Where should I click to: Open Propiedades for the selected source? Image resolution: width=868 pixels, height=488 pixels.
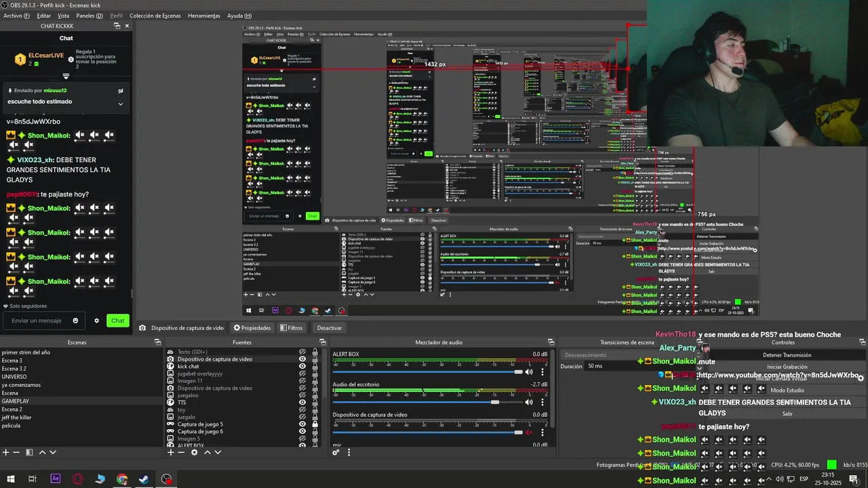click(x=252, y=328)
